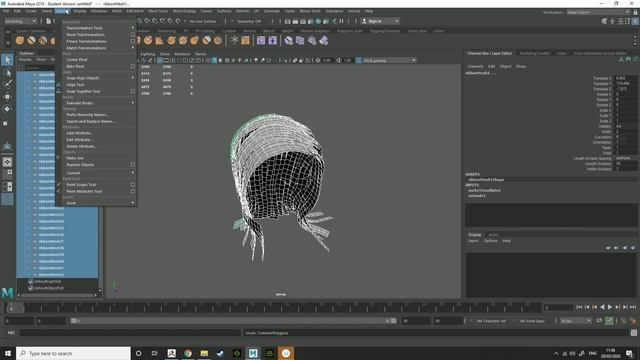Activate the Move tool in toolbox

click(7, 97)
